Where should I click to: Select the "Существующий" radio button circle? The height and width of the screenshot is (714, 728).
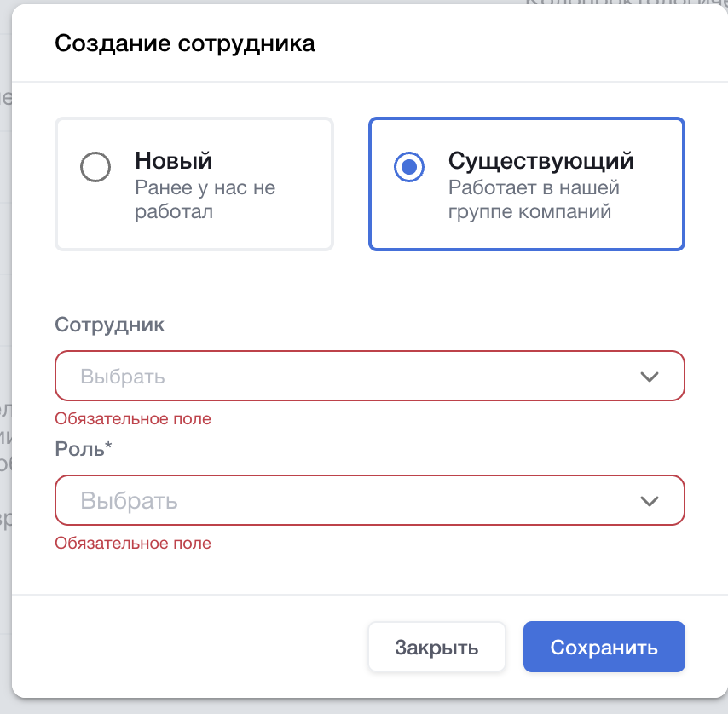(410, 167)
